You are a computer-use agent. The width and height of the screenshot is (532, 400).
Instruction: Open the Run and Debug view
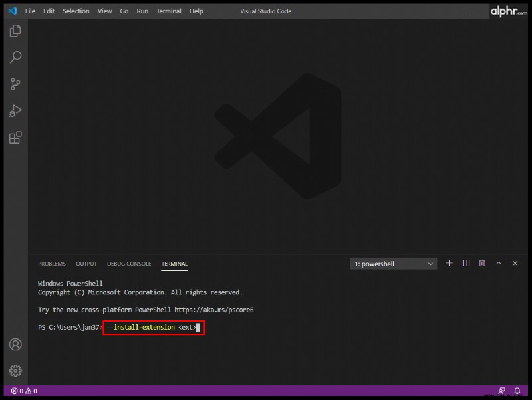[15, 110]
